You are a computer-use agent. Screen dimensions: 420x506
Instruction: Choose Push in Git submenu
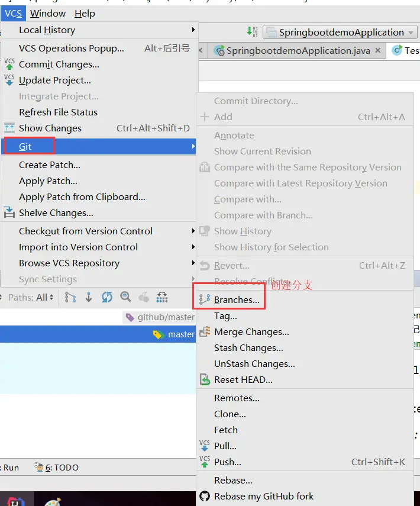305,462
